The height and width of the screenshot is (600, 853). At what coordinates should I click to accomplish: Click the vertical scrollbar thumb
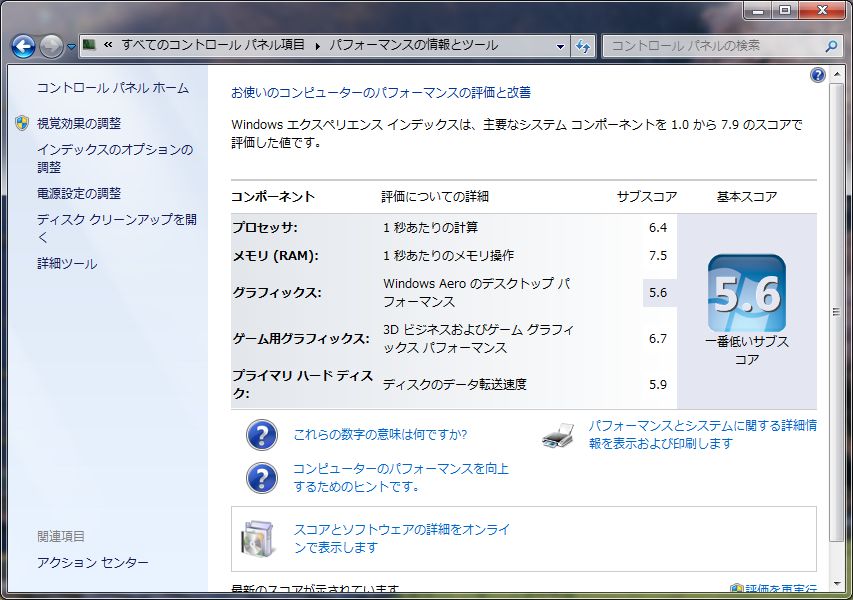pyautogui.click(x=836, y=312)
